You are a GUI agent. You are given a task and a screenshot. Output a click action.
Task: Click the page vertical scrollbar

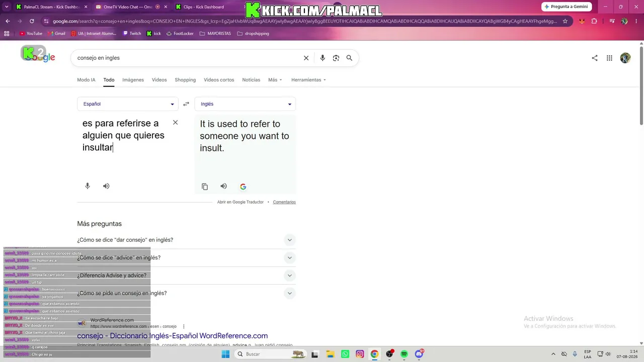tap(641, 85)
